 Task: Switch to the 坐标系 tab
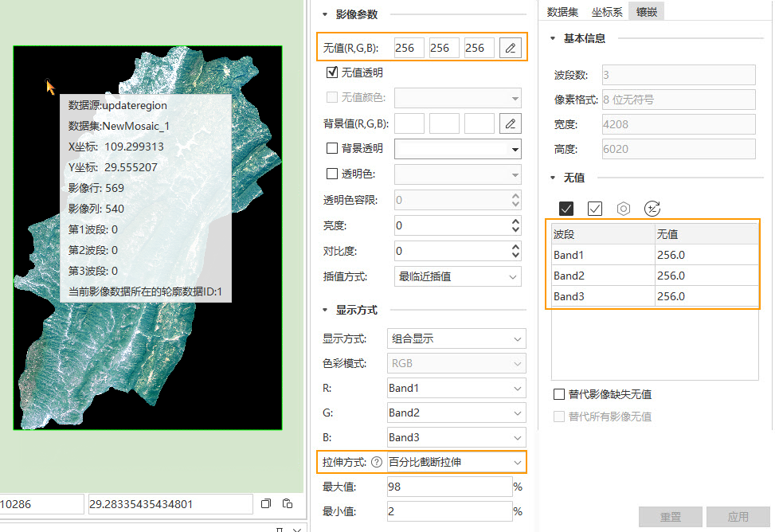(x=607, y=11)
